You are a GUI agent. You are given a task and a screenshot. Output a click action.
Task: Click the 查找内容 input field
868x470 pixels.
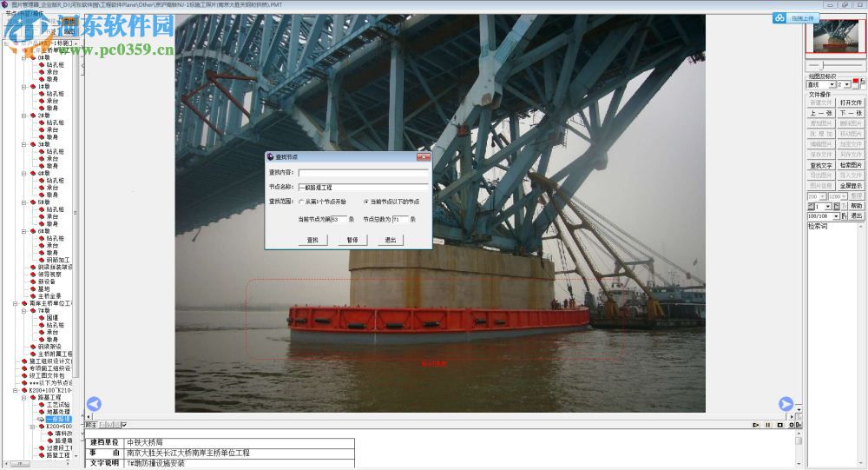pos(364,173)
